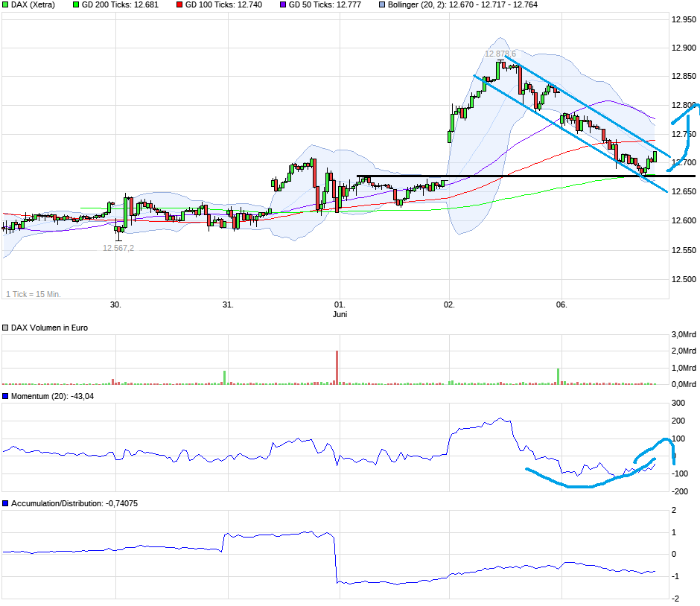Click the purple GD 50 Ticks legend swatch
700x606 pixels.
point(283,5)
